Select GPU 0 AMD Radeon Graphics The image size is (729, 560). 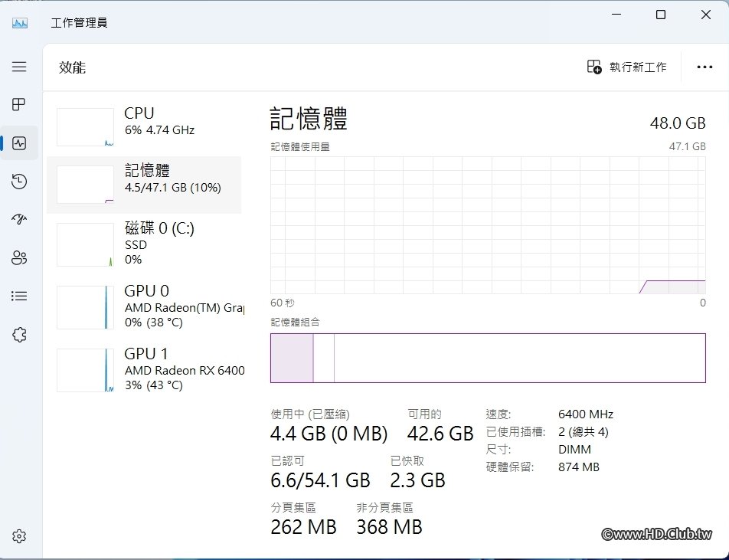(x=144, y=306)
